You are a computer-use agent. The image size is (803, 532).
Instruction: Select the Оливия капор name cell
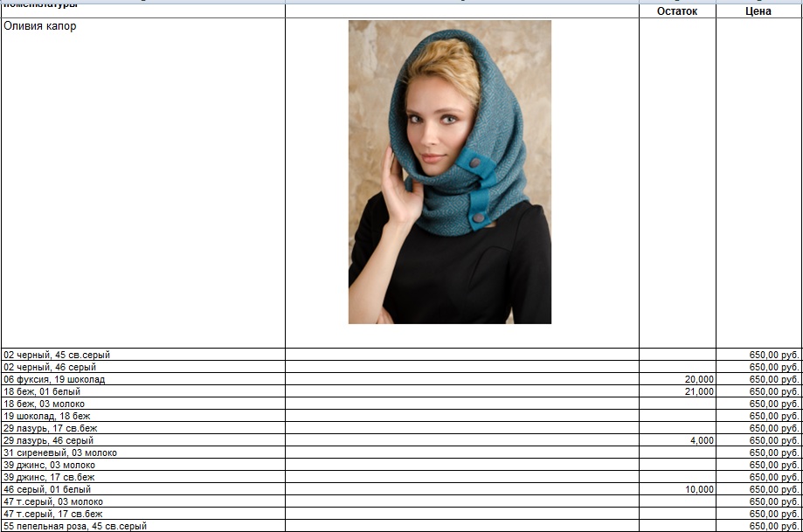(143, 183)
